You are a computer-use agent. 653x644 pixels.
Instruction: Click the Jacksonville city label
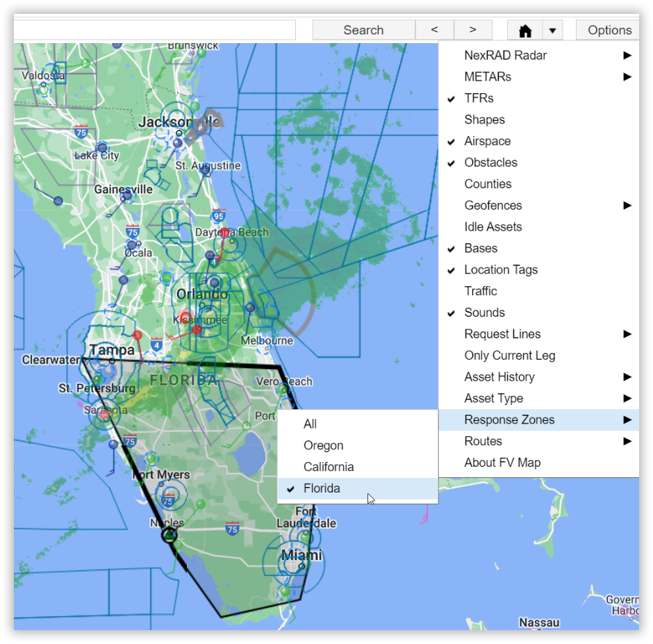tap(179, 122)
